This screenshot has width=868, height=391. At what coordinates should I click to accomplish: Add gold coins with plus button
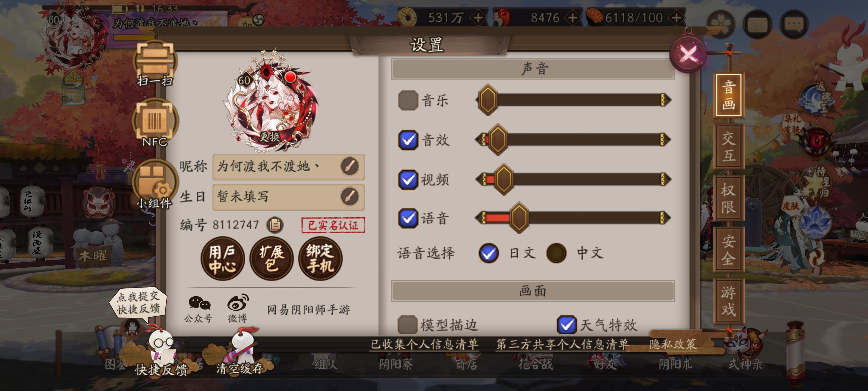478,18
